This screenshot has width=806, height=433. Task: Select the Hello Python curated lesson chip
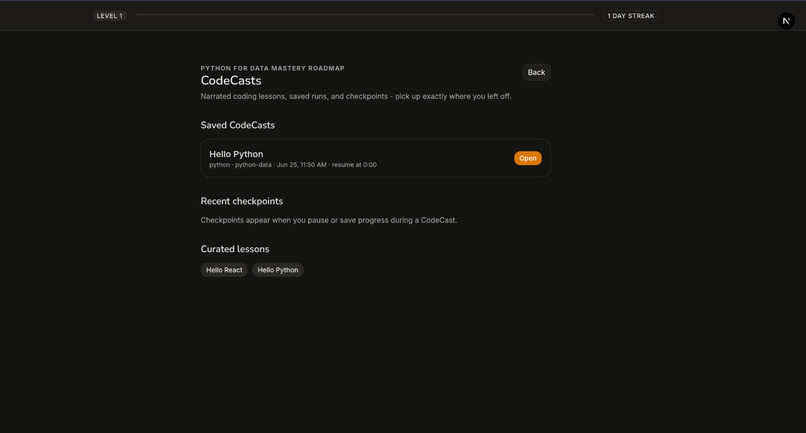[278, 270]
